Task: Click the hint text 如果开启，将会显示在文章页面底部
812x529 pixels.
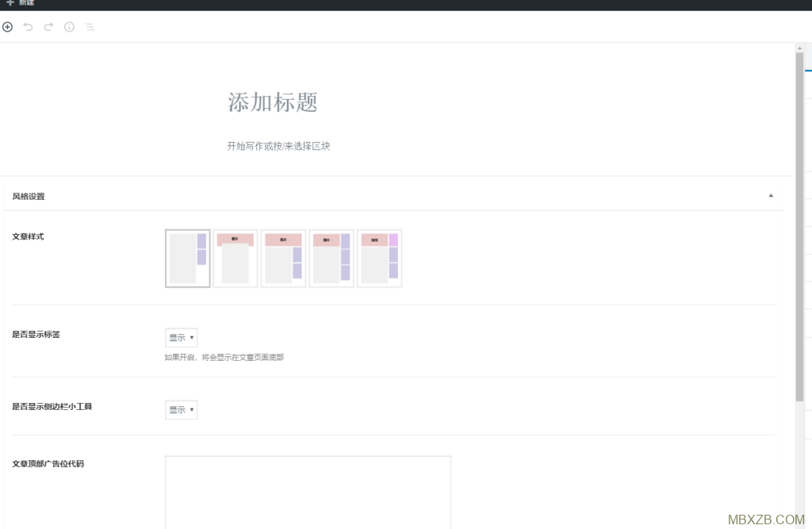Action: (224, 357)
